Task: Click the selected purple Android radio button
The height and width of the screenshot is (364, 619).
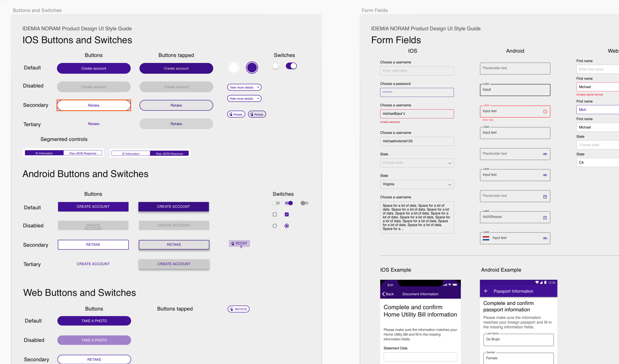Action: point(286,226)
